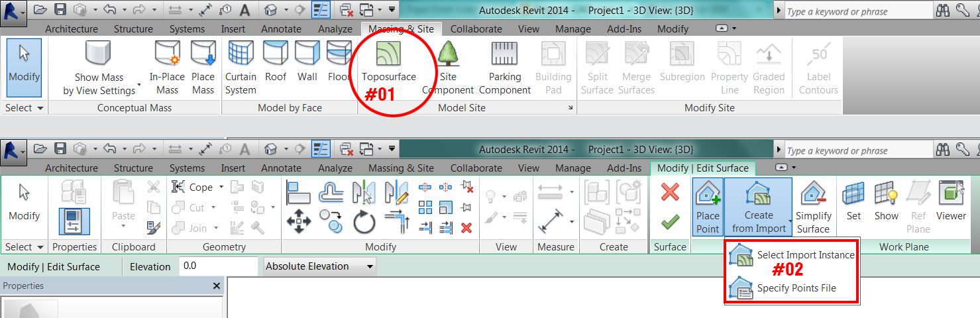Click the Array tool grid icon
Image resolution: width=980 pixels, height=318 pixels.
tap(425, 207)
